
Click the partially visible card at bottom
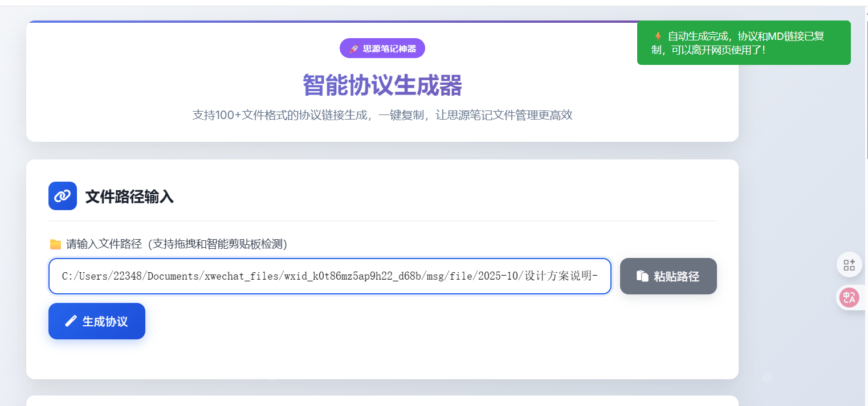382,401
